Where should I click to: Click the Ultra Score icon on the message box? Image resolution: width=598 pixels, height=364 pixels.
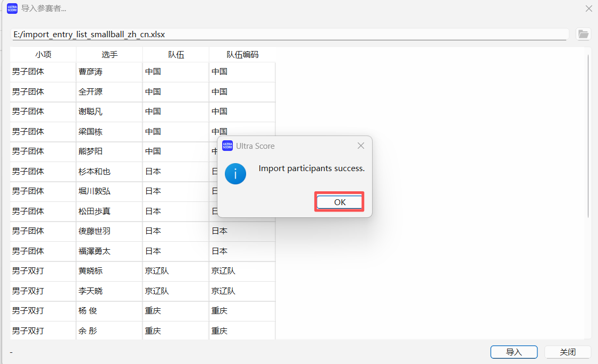[x=228, y=146]
